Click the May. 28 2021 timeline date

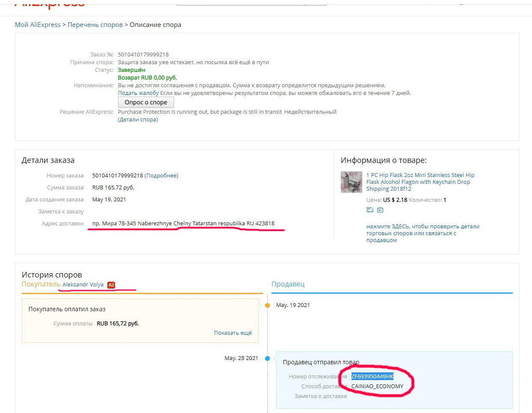(241, 358)
